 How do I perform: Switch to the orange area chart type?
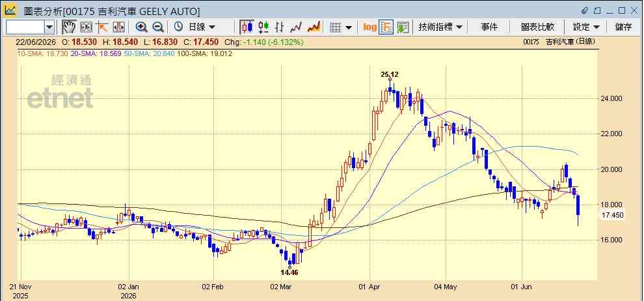tap(314, 27)
